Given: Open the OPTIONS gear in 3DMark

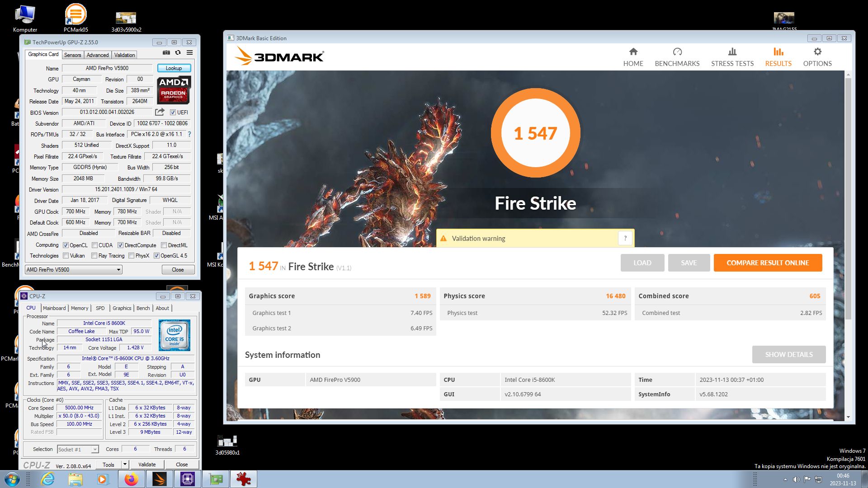Looking at the screenshot, I should (x=817, y=52).
